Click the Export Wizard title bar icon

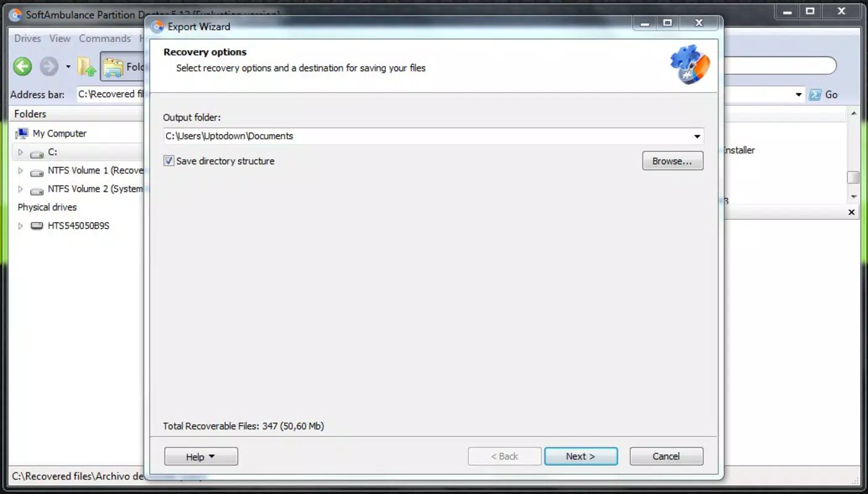click(157, 27)
